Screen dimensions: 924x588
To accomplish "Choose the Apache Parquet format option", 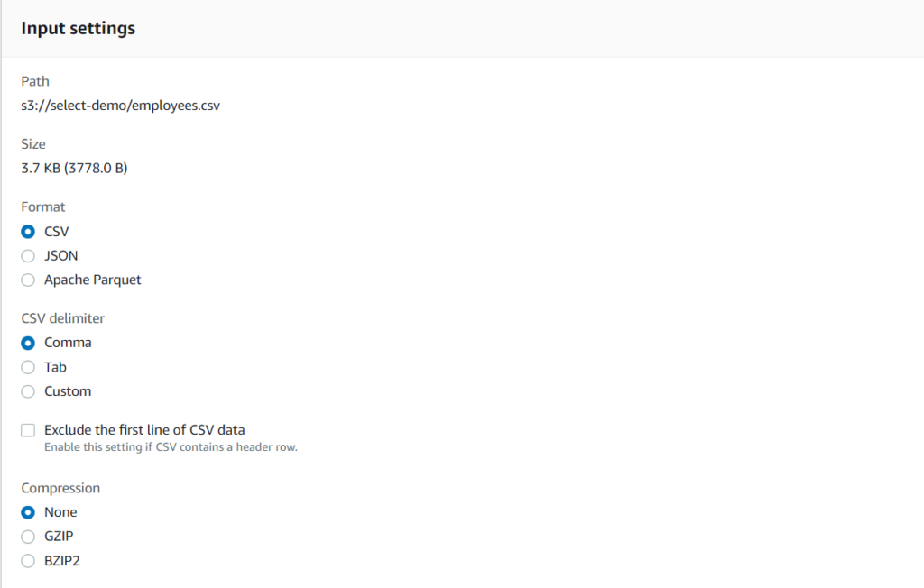I will (x=28, y=280).
